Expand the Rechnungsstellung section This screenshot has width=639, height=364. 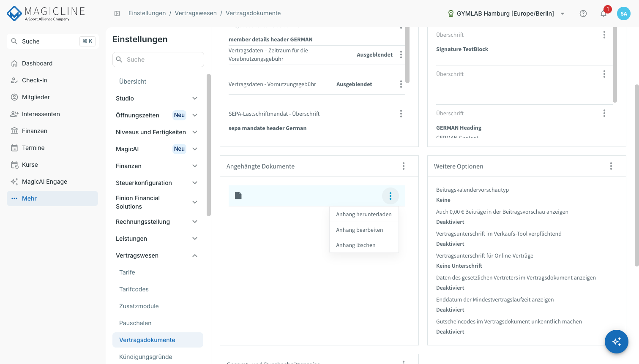157,222
